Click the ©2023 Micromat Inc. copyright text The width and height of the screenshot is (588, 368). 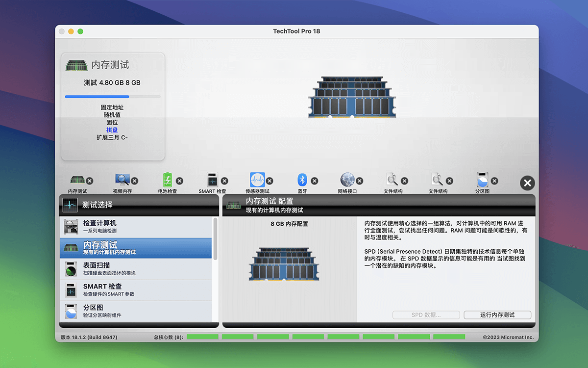tap(508, 338)
